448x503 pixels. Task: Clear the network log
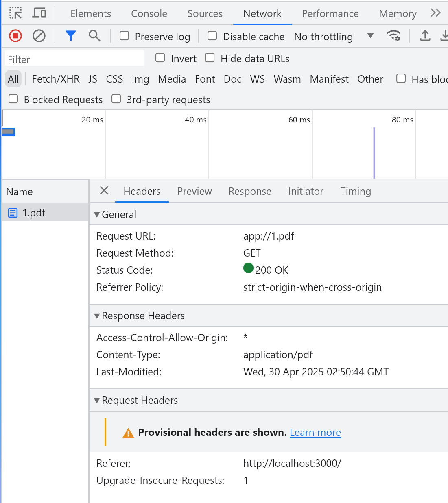[39, 36]
